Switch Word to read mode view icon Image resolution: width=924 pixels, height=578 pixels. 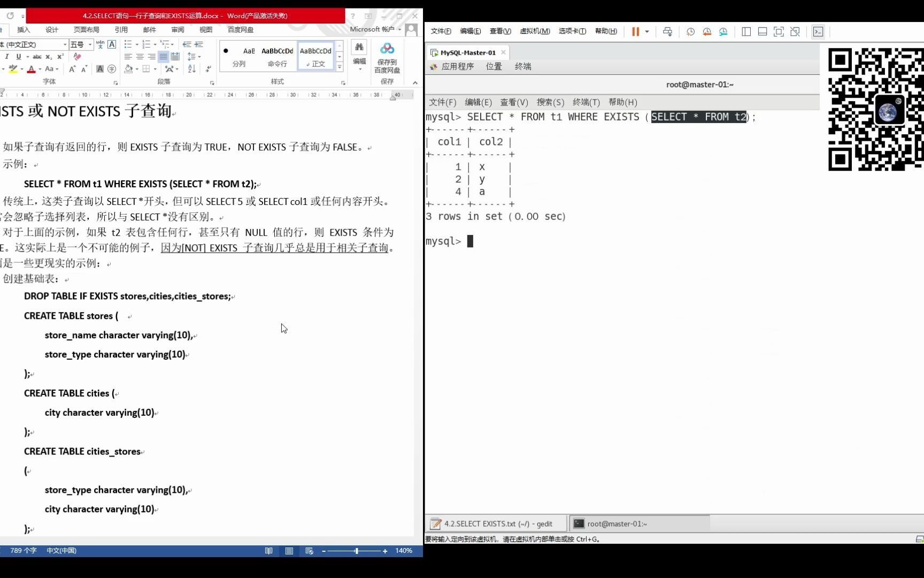[x=269, y=551]
